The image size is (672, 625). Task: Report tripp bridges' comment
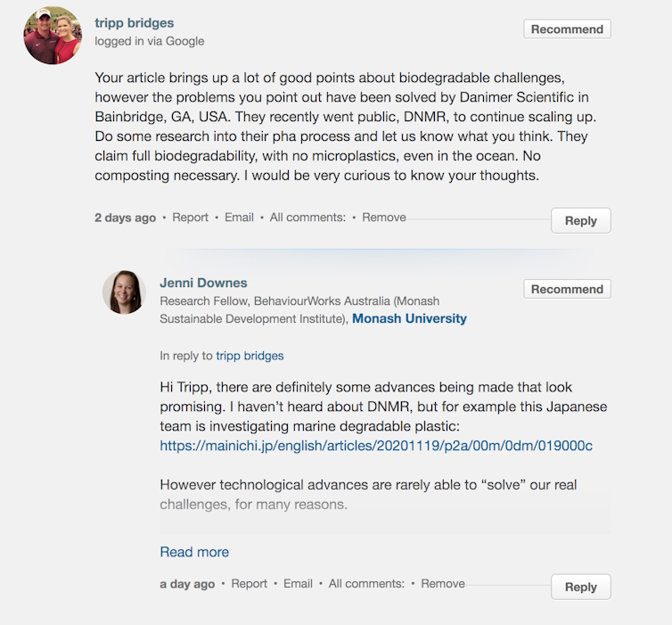[190, 218]
